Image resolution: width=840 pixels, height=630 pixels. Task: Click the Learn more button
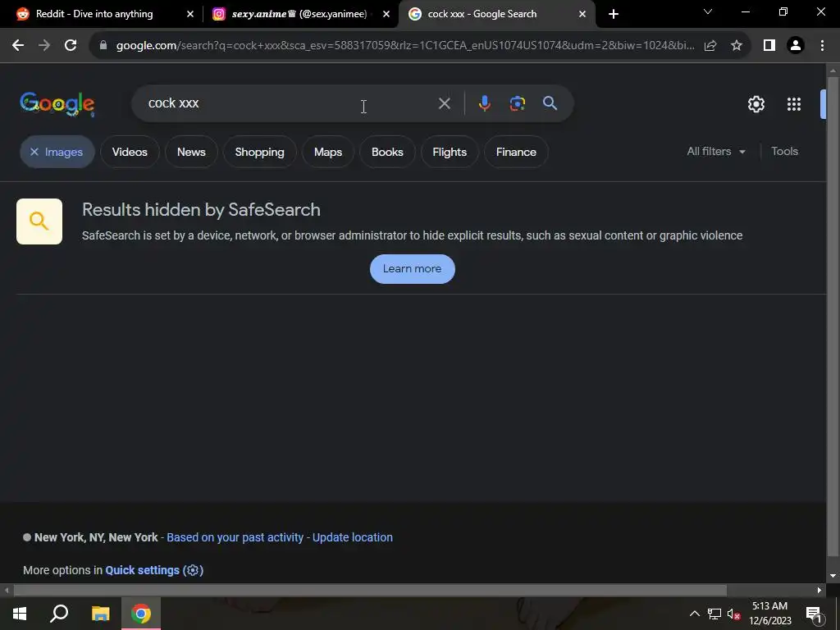point(412,269)
